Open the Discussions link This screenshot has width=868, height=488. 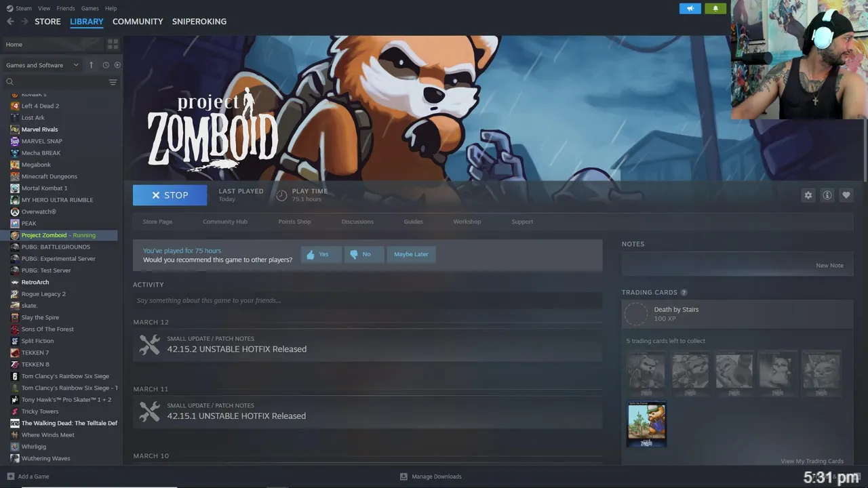357,222
